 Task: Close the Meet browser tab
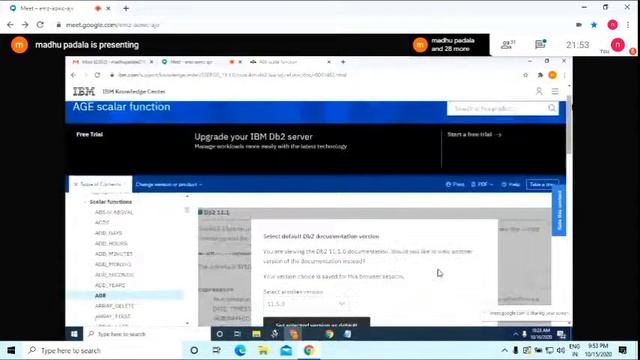pos(108,8)
